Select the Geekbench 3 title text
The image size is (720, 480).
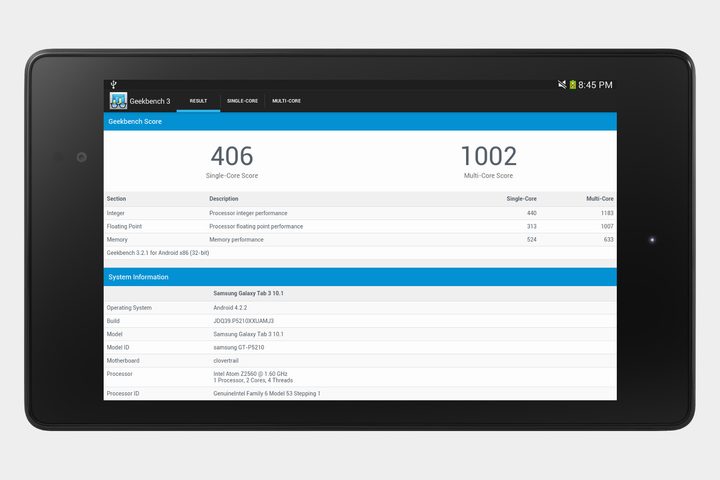pyautogui.click(x=150, y=101)
